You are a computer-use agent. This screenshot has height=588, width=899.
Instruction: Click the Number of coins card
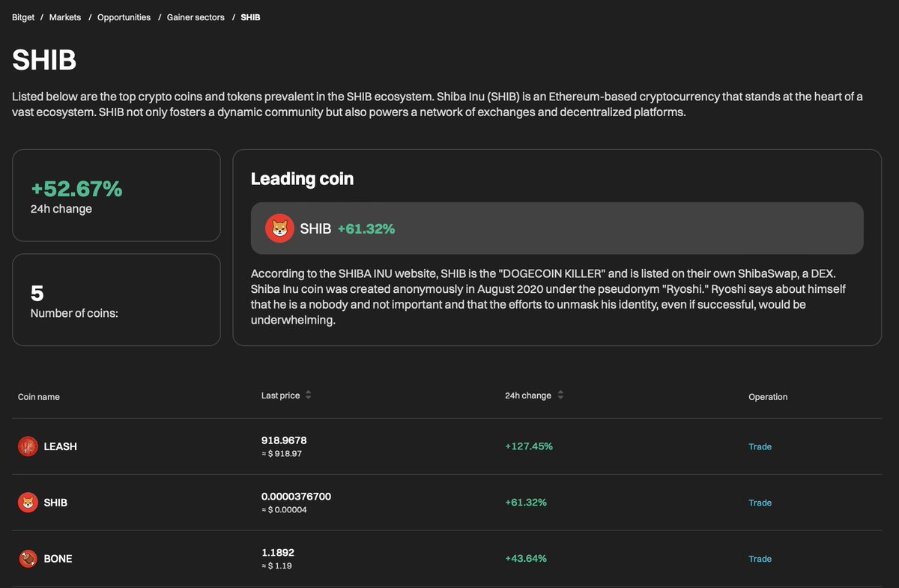point(116,300)
